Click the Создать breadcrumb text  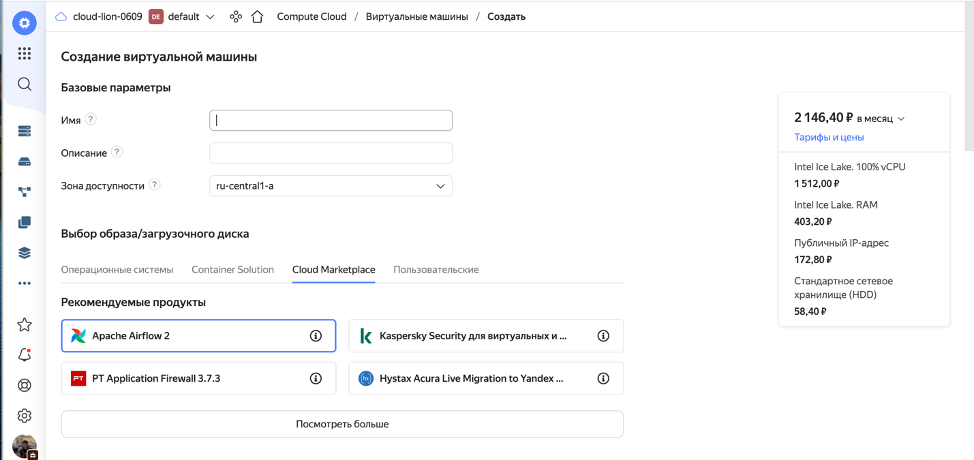[506, 17]
